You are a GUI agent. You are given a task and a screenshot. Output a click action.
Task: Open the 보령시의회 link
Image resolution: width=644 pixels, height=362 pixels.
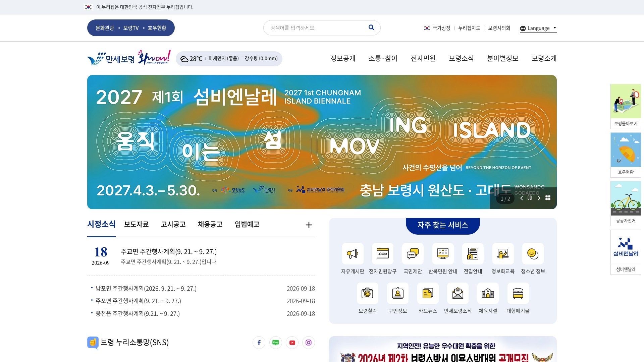tap(499, 28)
